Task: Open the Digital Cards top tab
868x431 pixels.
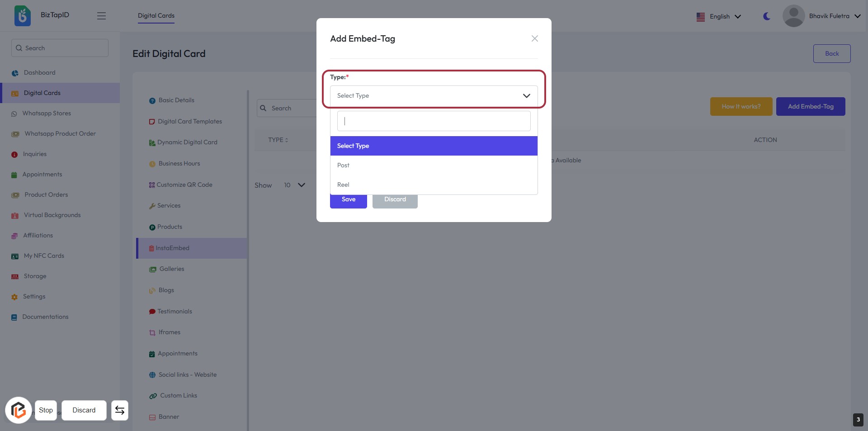Action: pos(156,16)
